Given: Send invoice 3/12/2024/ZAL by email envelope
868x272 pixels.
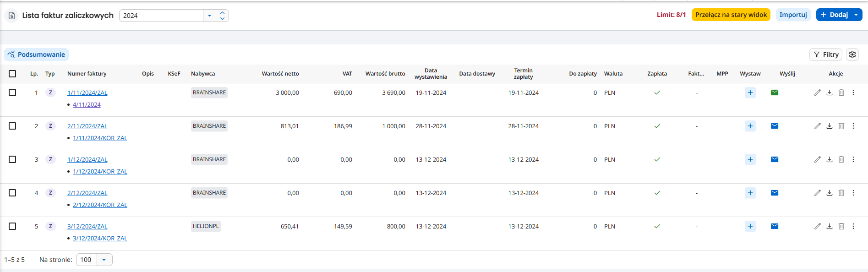Looking at the screenshot, I should (x=775, y=226).
